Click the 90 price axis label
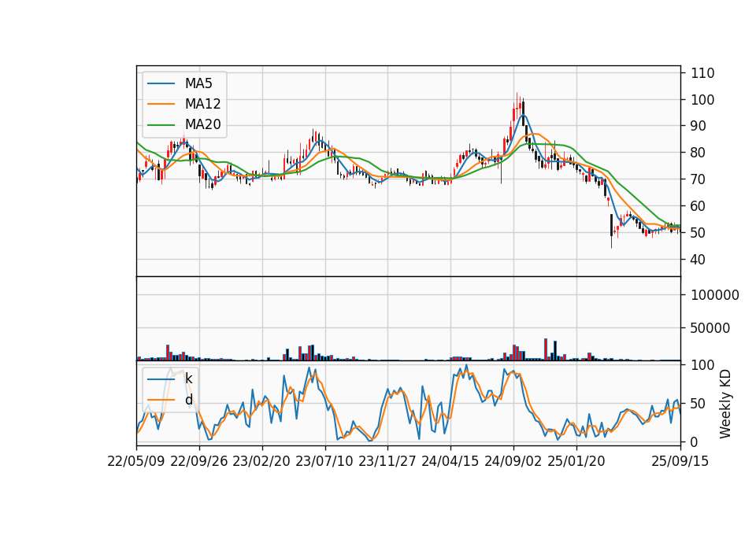 pos(699,126)
